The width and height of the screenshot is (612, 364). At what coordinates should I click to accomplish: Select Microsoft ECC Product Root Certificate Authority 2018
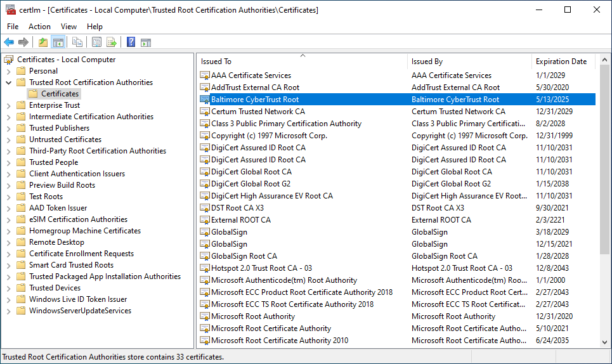click(302, 292)
